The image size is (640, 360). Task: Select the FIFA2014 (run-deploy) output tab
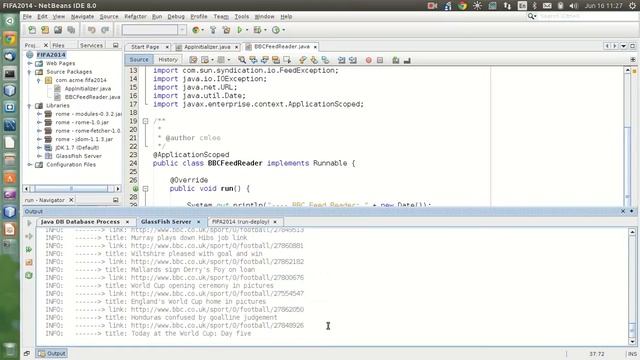click(x=240, y=222)
